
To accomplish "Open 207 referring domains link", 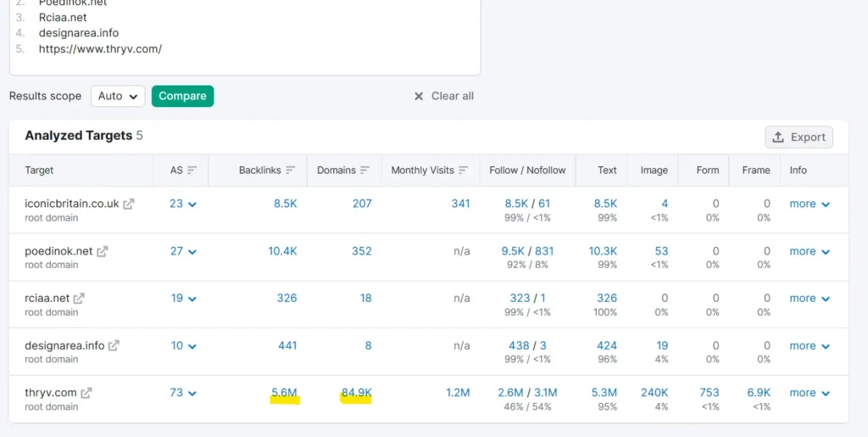I will coord(362,204).
